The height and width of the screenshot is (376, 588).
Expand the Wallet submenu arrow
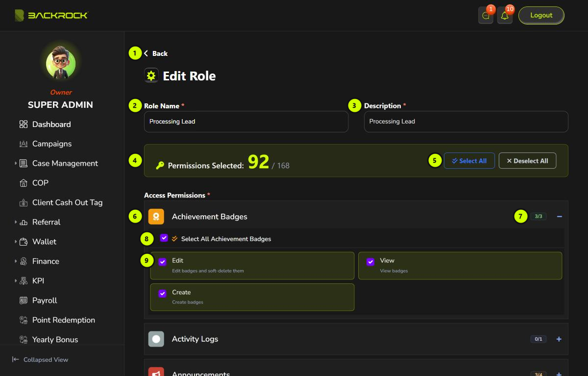pos(16,242)
